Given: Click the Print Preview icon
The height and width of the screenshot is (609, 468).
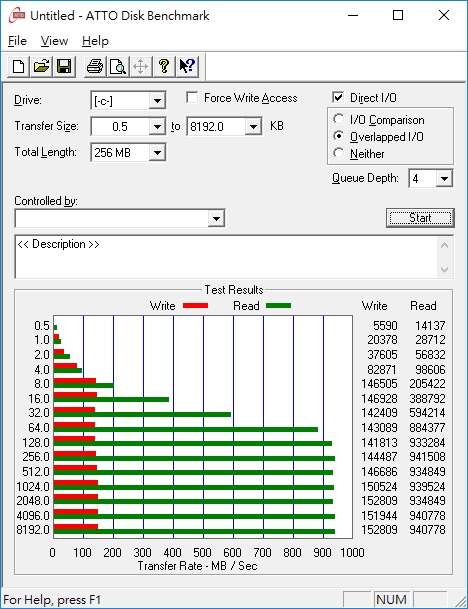Looking at the screenshot, I should (118, 66).
